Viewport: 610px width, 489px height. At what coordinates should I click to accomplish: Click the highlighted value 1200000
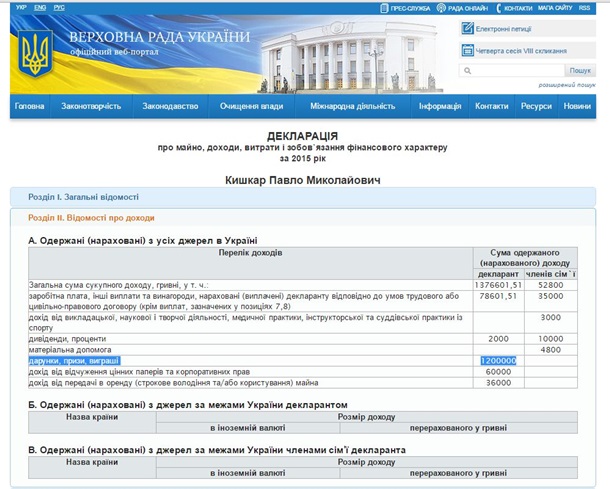tap(498, 361)
